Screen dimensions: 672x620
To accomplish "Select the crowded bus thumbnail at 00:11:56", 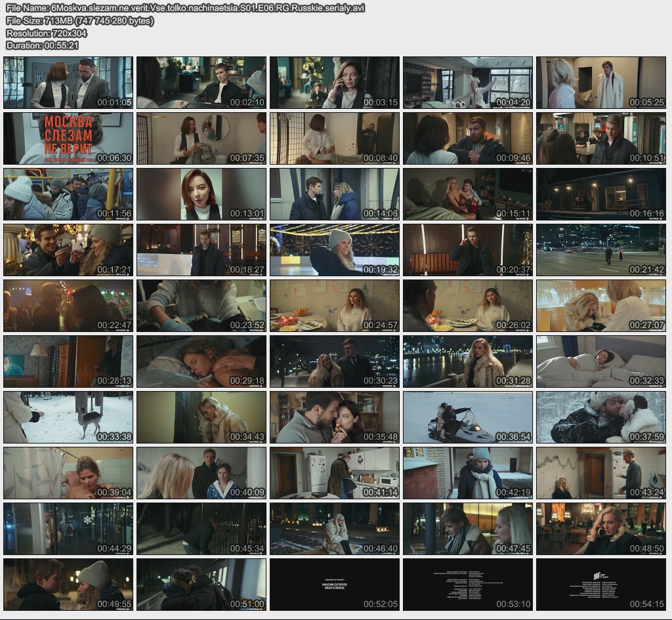I will coord(68,194).
